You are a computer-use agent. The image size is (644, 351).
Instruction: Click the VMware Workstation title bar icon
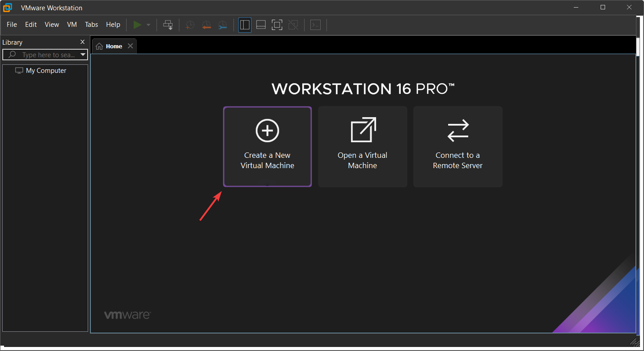pos(8,8)
